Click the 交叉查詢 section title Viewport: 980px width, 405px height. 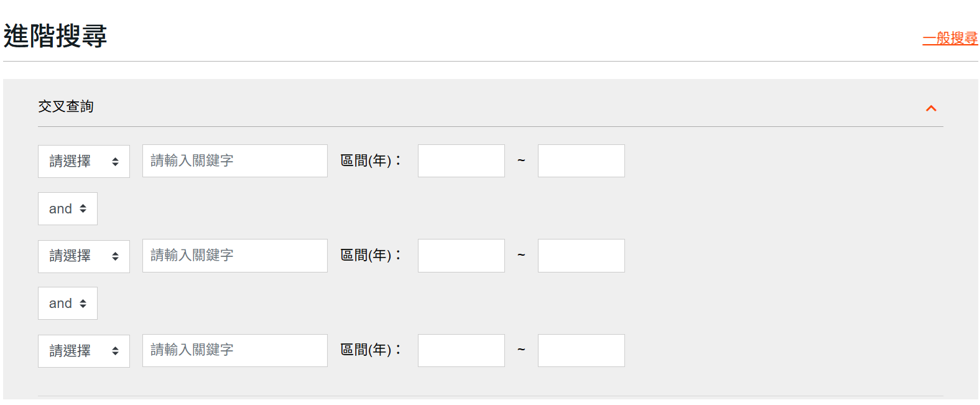[x=66, y=106]
